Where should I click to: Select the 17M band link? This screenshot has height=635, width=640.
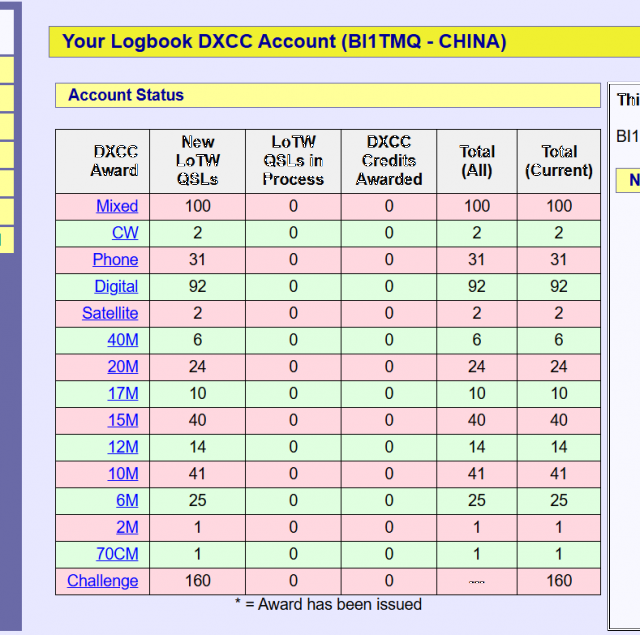tap(123, 394)
